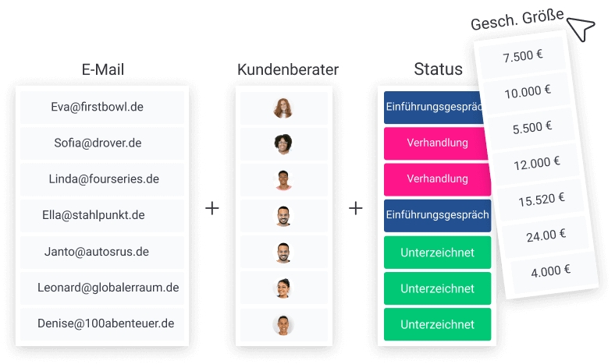Select the Gesch. Größe column header
Screen dimensions: 615x364
coord(517,20)
